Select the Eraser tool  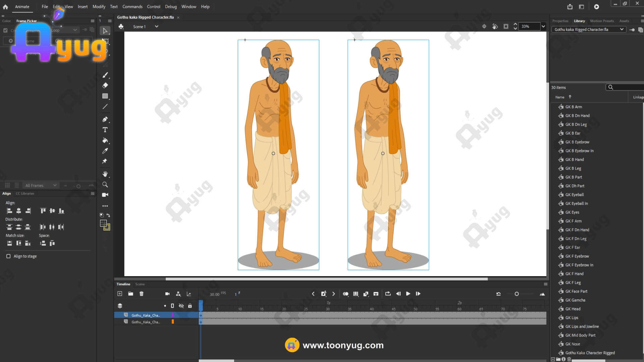click(x=105, y=85)
